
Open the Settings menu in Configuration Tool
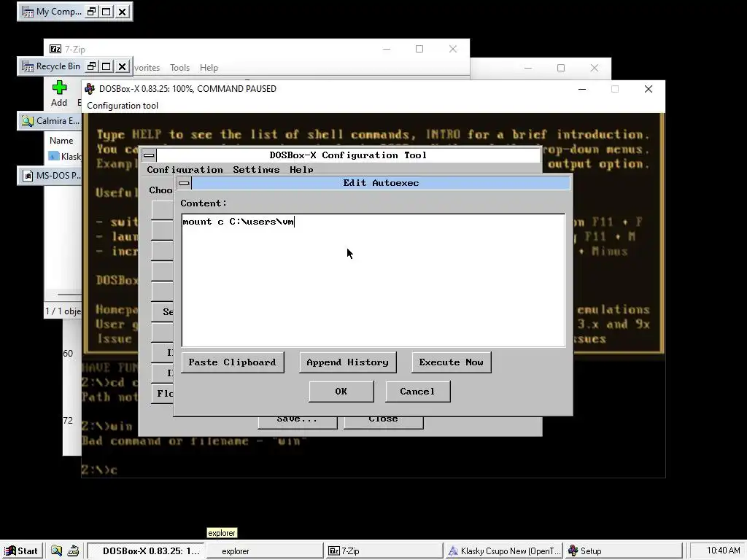click(256, 169)
